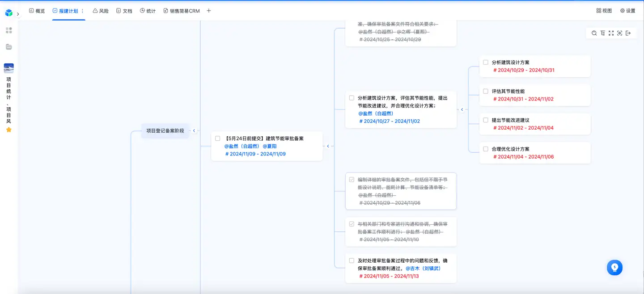Click the 合理优化设计方案 card title
Screen dimensions: 644x294
tap(511, 149)
